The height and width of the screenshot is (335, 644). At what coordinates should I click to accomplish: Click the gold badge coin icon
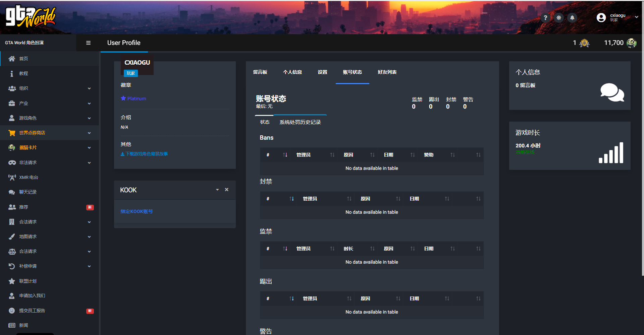(x=584, y=43)
